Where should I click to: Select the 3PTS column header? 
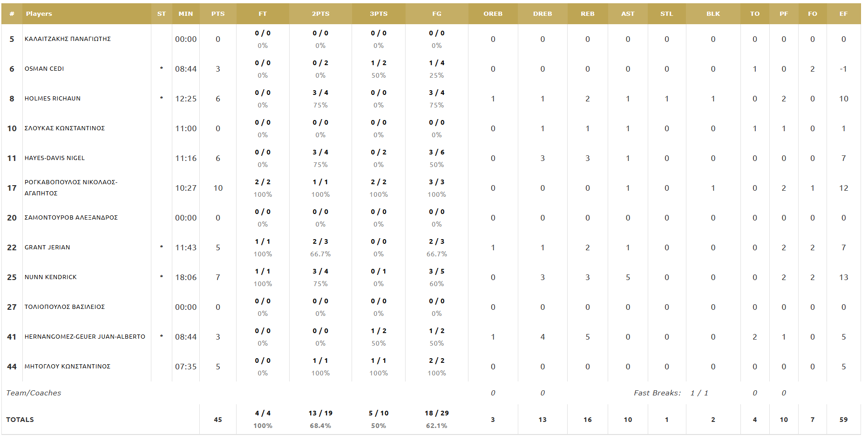coord(379,14)
